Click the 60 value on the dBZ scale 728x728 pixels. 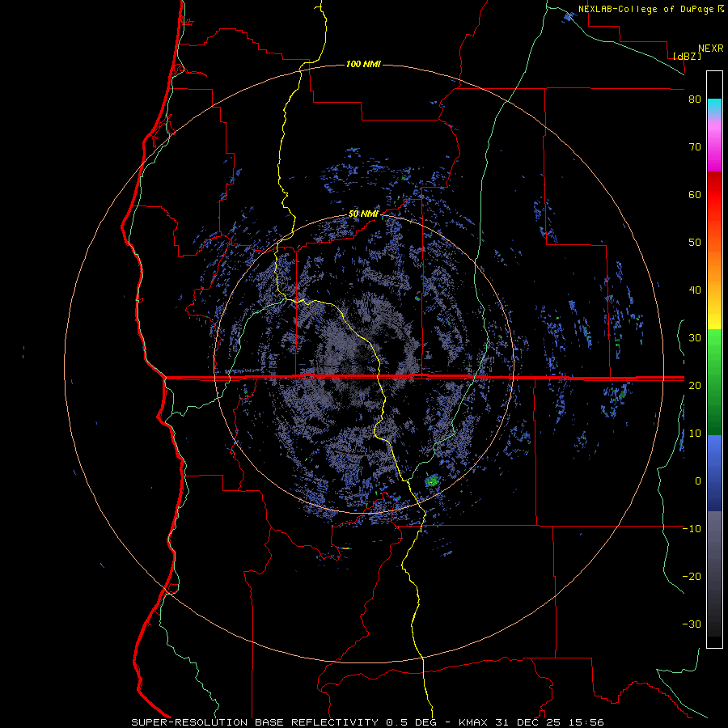[x=695, y=195]
